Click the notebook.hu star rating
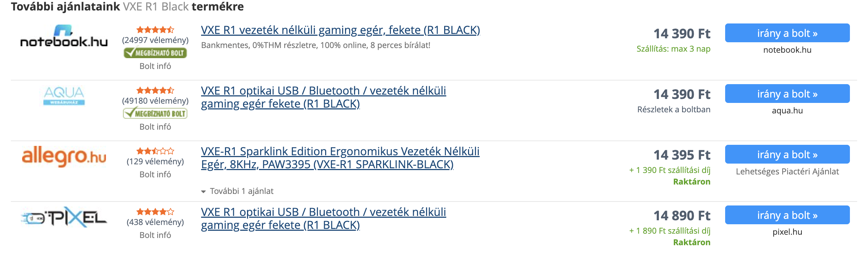This screenshot has height=260, width=868. tap(155, 30)
